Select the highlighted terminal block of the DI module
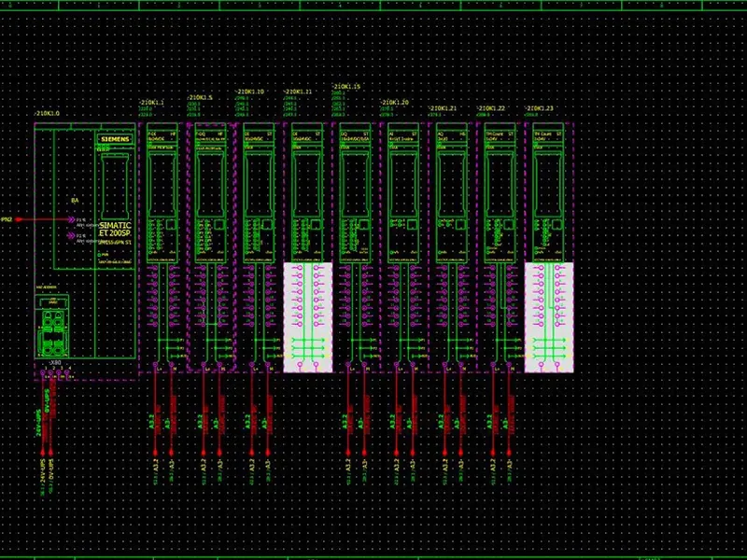 tap(308, 317)
